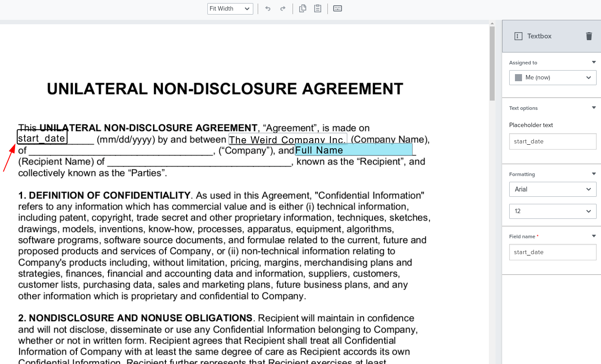The image size is (601, 364).
Task: Click the 'Text options' section label
Action: (523, 108)
